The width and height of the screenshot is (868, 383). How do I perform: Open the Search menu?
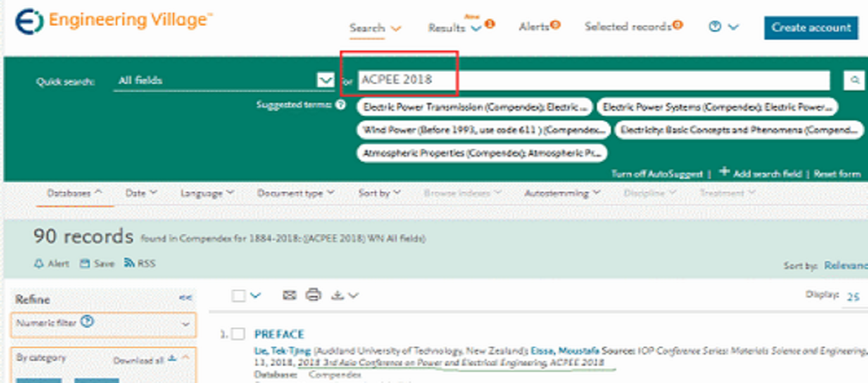375,28
